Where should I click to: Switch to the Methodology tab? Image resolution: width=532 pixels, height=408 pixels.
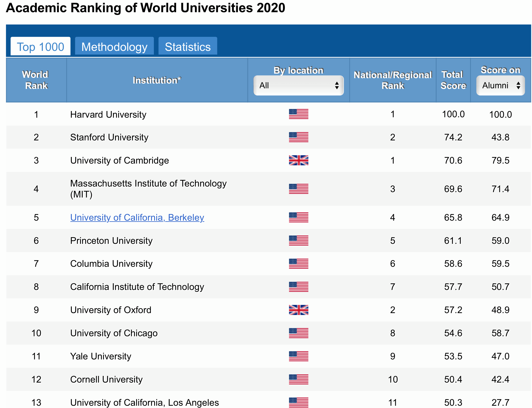tap(114, 46)
